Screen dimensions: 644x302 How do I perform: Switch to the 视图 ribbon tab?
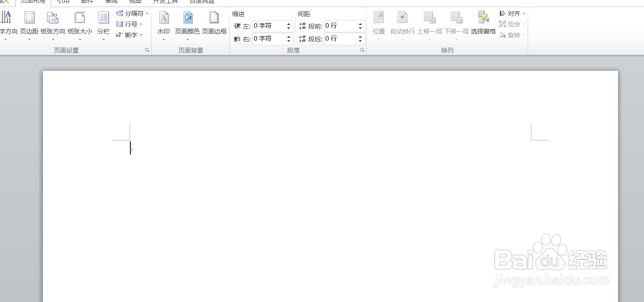click(135, 2)
